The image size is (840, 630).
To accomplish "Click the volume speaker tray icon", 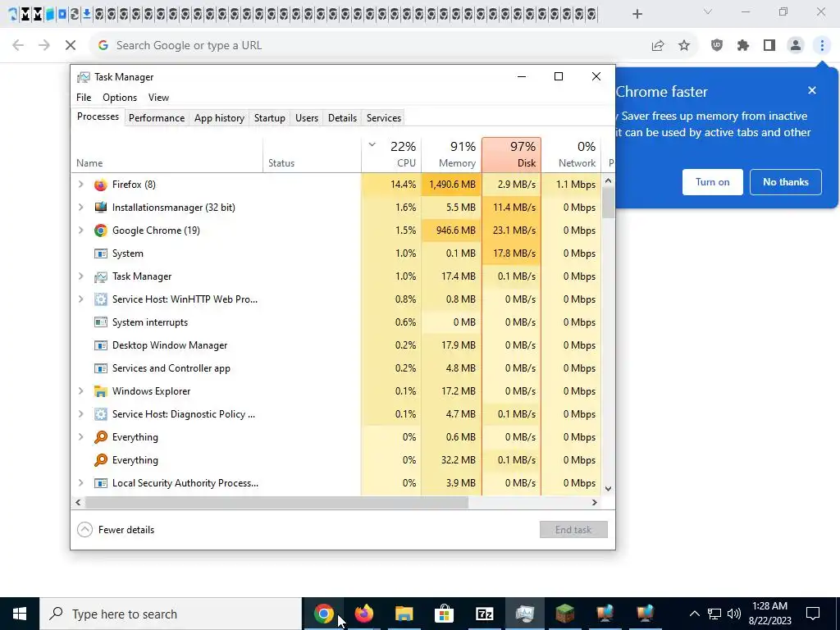I will [734, 614].
